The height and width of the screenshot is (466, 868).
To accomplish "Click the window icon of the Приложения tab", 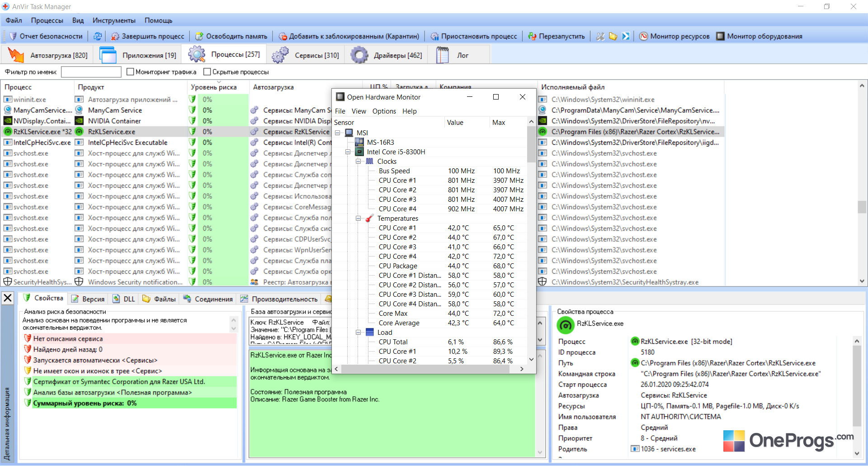I will [108, 55].
